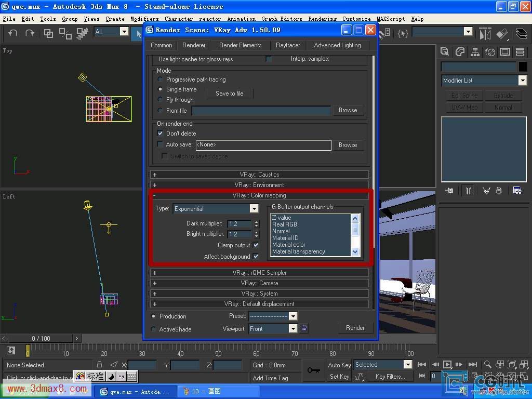The image size is (532, 399).
Task: Open the Viewport dropdown showing Front
Action: (x=293, y=328)
